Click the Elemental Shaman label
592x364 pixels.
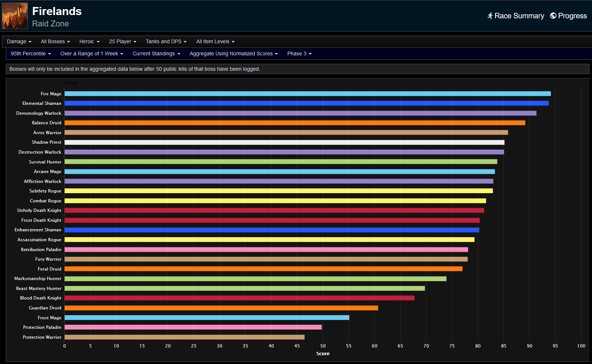[41, 103]
